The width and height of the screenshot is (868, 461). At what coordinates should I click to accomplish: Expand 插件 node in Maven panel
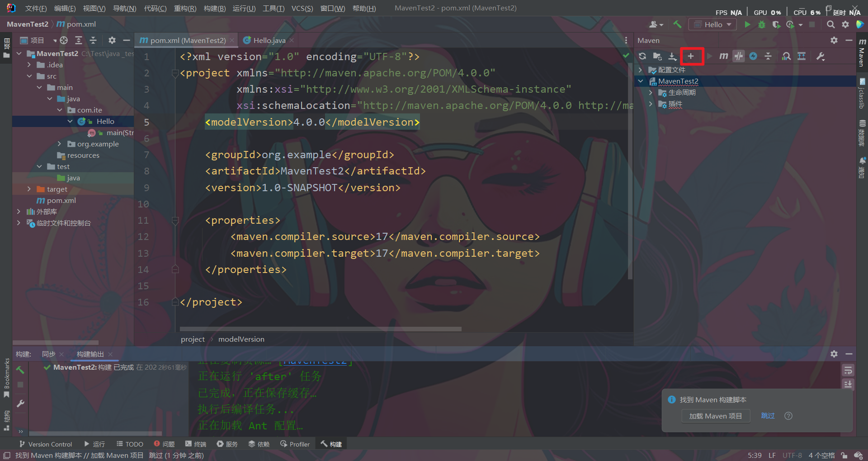click(x=651, y=104)
